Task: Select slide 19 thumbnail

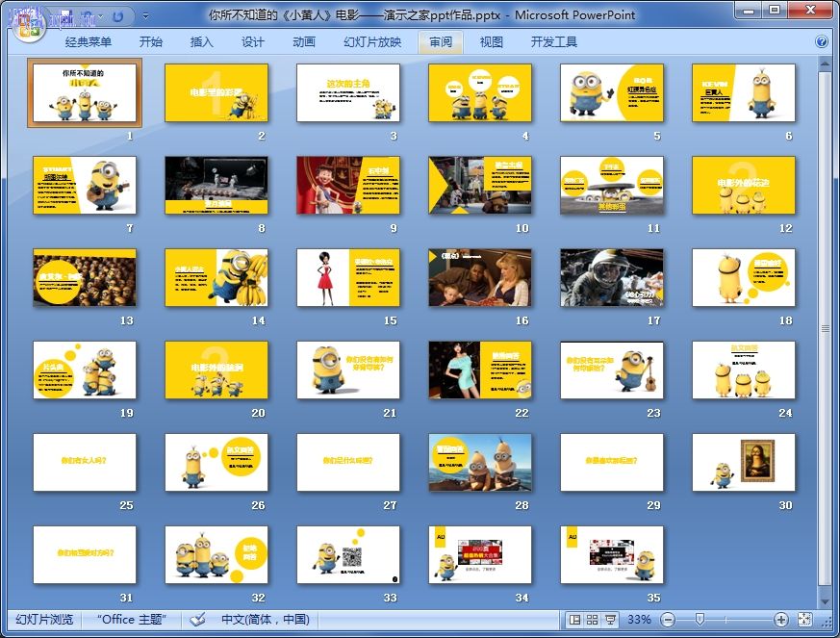Action: [x=85, y=370]
